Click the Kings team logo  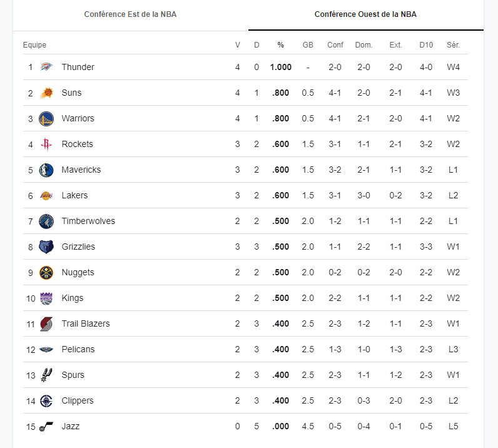pos(46,298)
